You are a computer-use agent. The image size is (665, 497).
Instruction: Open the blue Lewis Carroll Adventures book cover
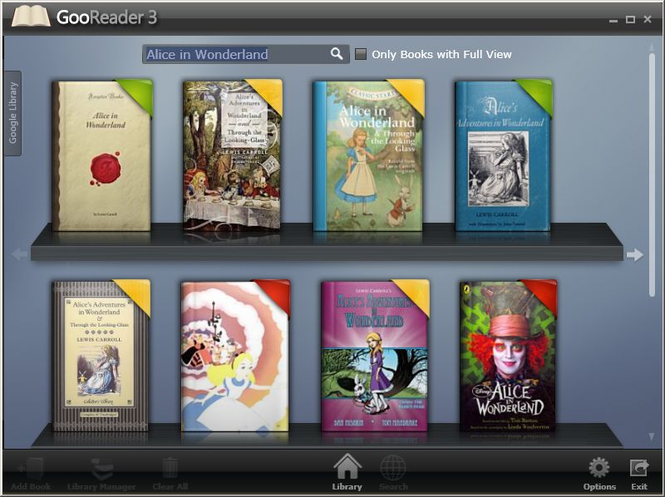click(x=503, y=155)
